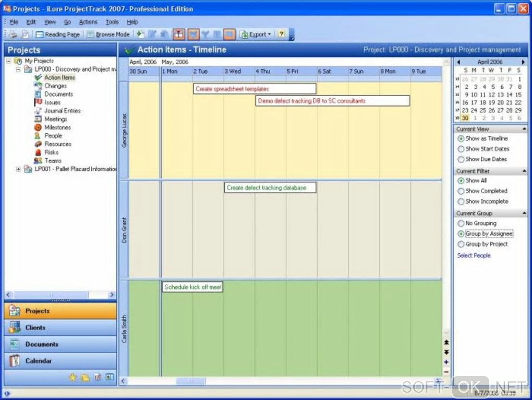Viewport: 532px width, 400px height.
Task: Click the Print toolbar icon
Action: pyautogui.click(x=13, y=34)
